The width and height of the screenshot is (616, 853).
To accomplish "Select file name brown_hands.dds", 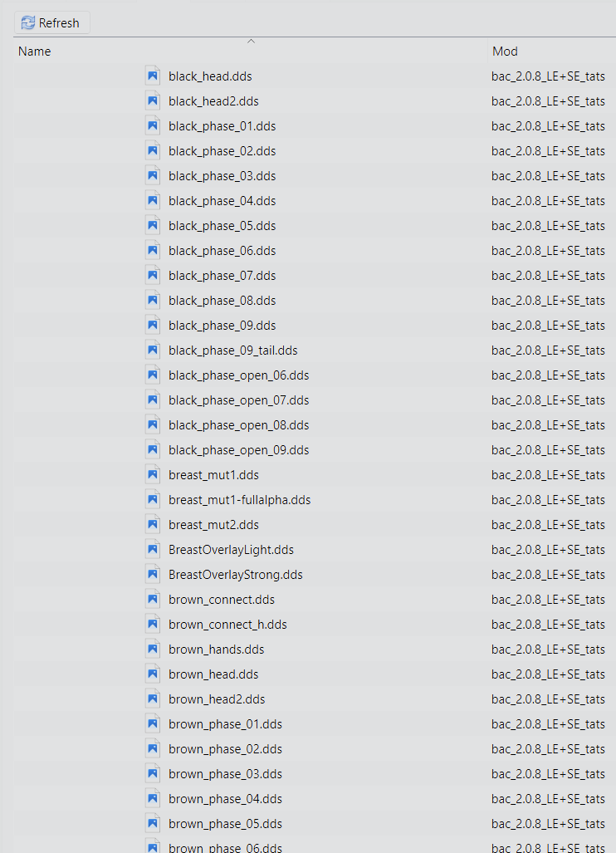I will point(217,650).
